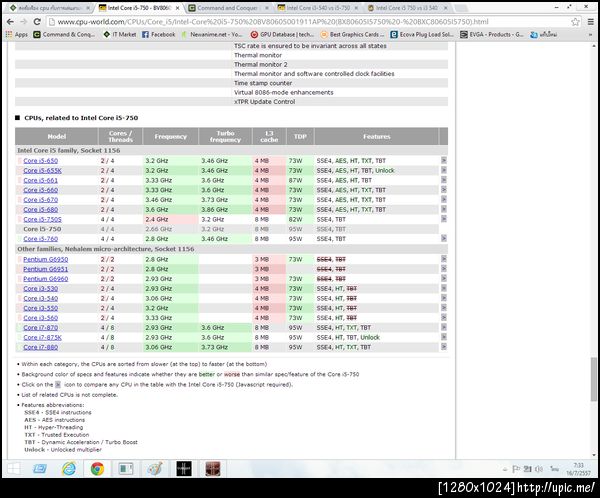Open Google Chrome from the taskbar
Viewport: 600px width, 498px height.
[97, 469]
